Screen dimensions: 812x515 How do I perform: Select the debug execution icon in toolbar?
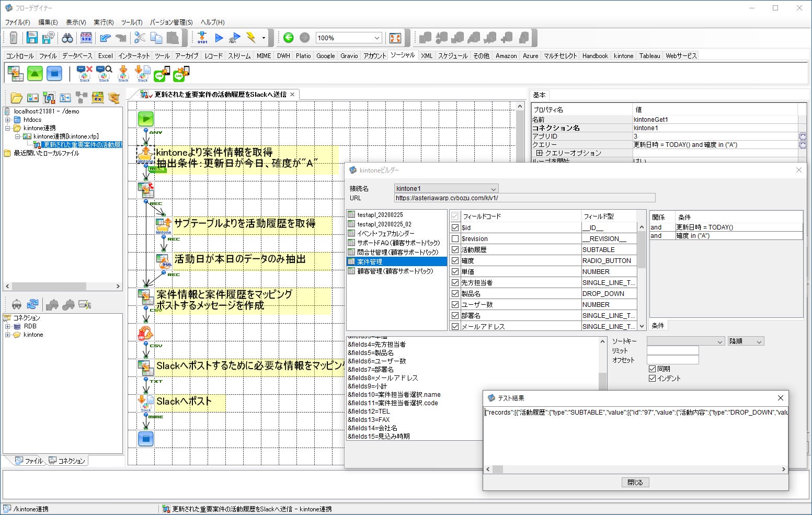pos(235,38)
